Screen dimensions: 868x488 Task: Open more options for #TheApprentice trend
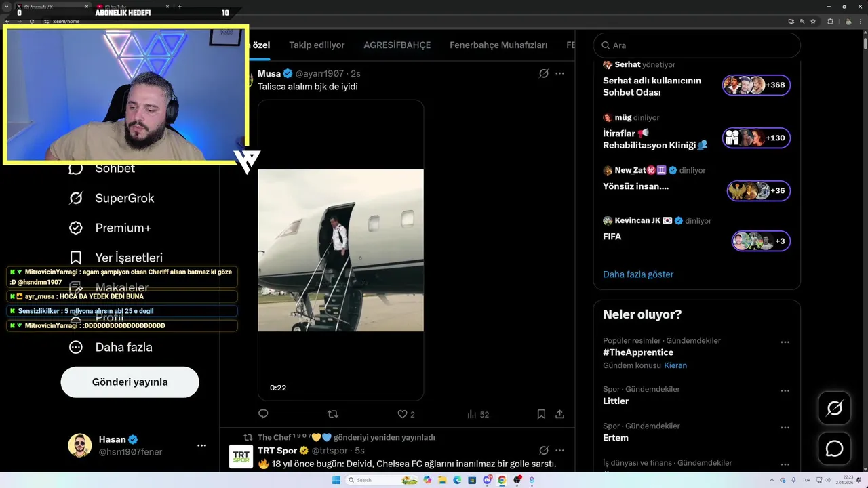tap(785, 342)
